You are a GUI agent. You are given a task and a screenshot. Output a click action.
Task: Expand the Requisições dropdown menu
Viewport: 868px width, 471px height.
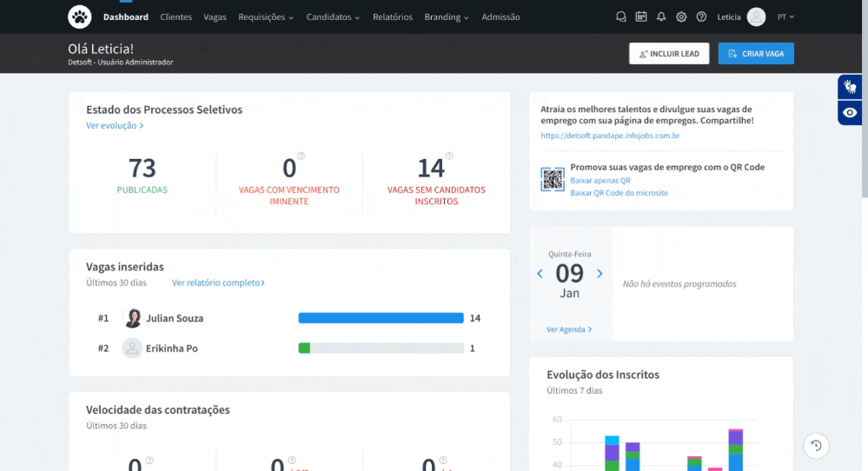(x=266, y=17)
